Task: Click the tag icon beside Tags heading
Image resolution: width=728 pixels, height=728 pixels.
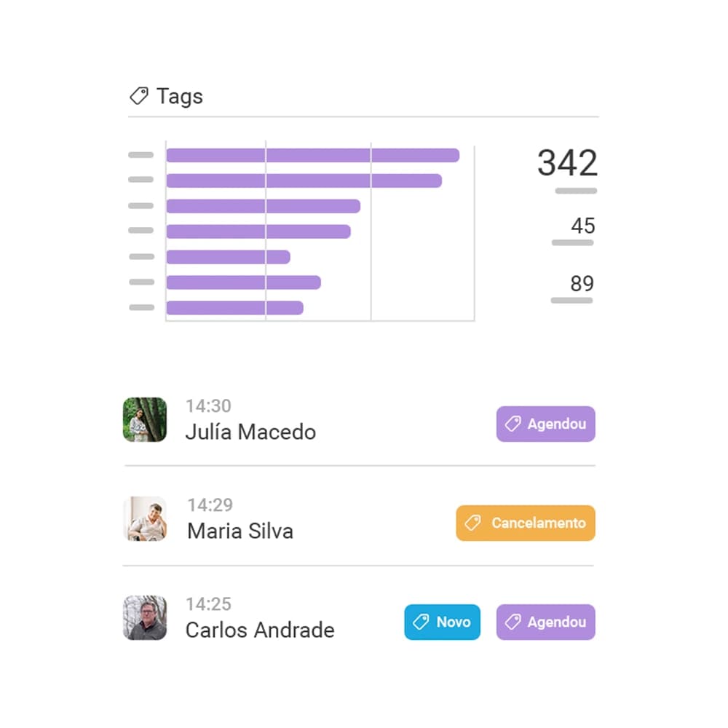Action: tap(138, 96)
